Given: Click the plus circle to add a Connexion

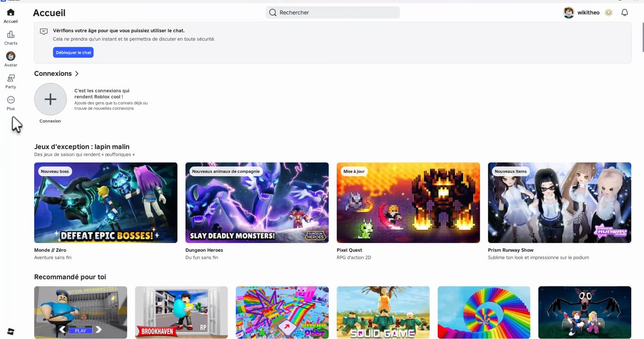Looking at the screenshot, I should pos(50,99).
